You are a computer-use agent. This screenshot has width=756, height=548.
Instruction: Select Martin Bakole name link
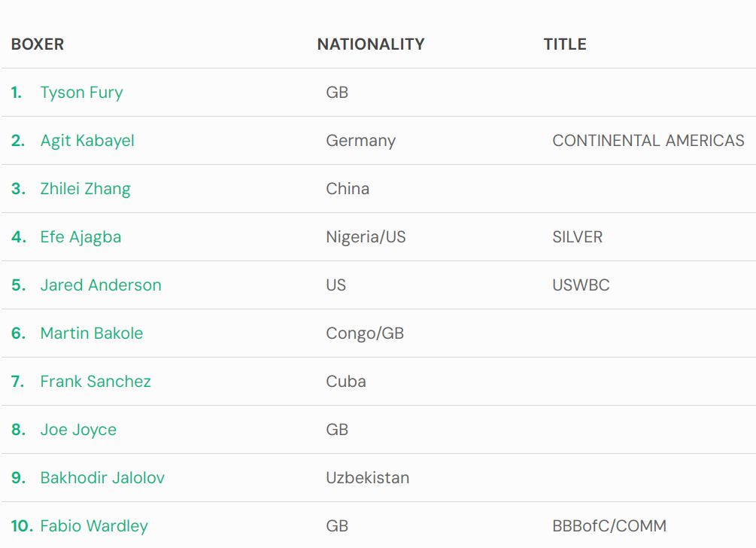[92, 333]
